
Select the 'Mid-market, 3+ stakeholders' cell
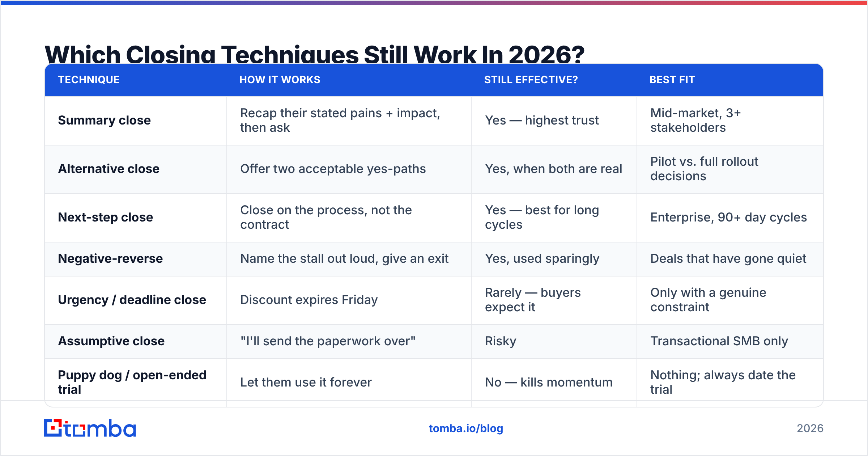[730, 121]
